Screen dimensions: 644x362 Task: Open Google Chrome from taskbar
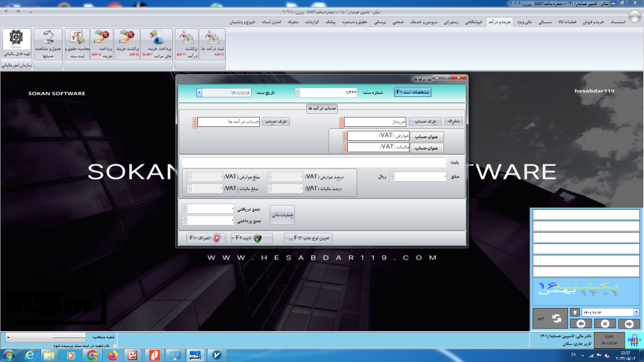tap(92, 356)
